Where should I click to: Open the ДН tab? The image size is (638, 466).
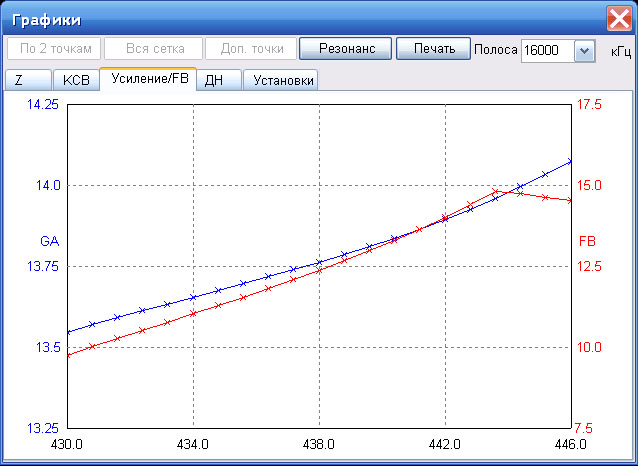click(x=219, y=80)
